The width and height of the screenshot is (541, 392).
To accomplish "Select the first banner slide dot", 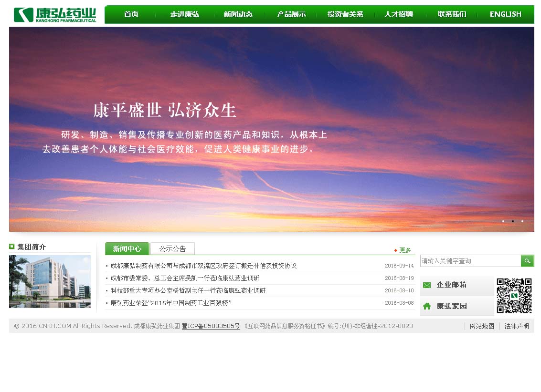I will (x=503, y=221).
